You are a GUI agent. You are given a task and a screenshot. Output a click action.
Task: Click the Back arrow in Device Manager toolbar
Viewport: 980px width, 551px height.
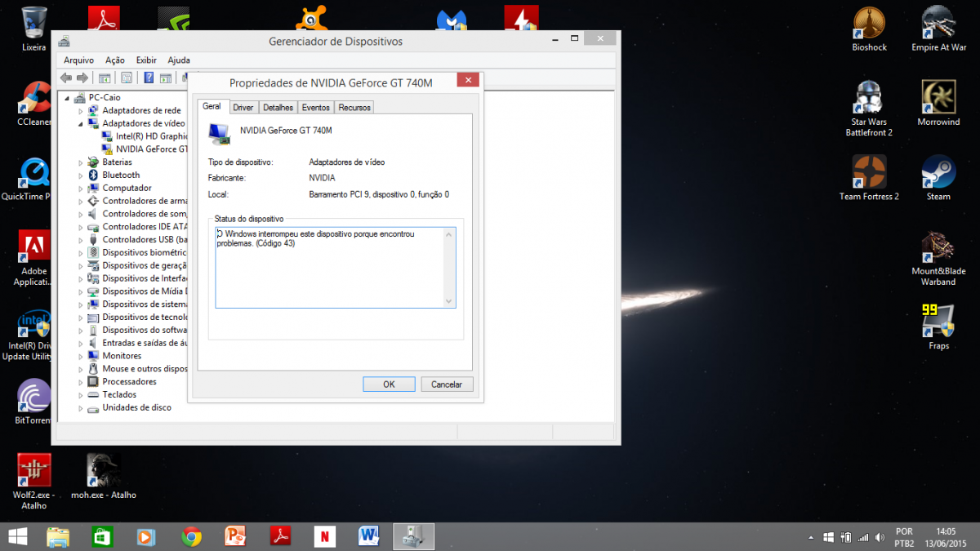pyautogui.click(x=66, y=78)
